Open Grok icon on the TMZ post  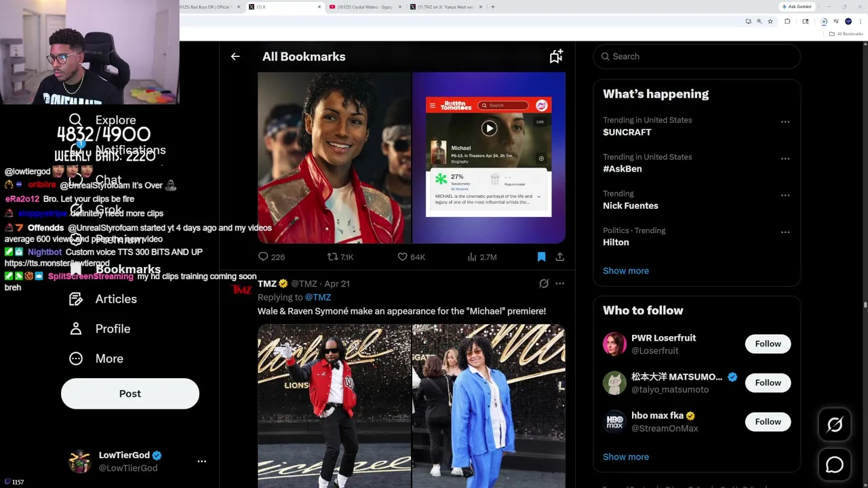point(544,283)
